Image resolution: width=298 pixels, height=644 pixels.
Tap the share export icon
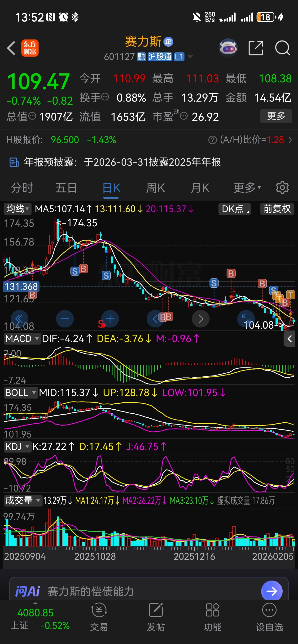256,48
